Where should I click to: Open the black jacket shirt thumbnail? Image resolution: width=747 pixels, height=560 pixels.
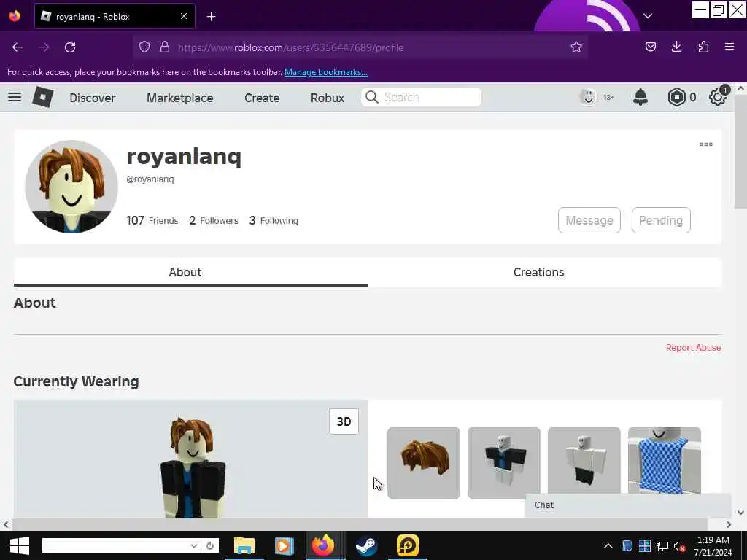[503, 463]
